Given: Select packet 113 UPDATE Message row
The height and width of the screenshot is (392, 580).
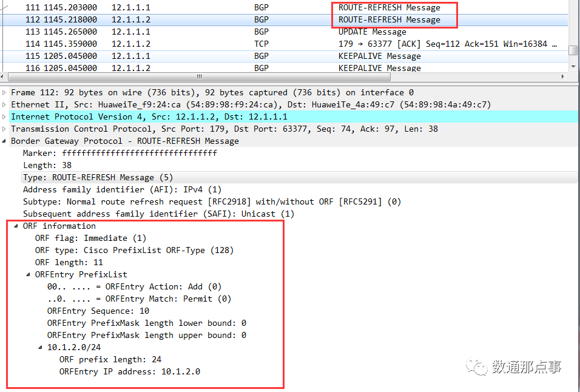Looking at the screenshot, I should click(x=182, y=32).
